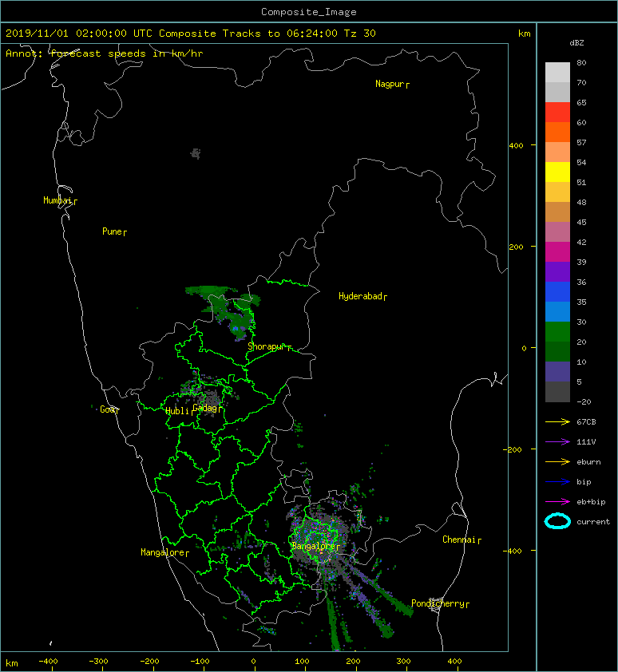The width and height of the screenshot is (618, 672).
Task: Click the 300 tick on horizontal axis
Action: click(403, 662)
